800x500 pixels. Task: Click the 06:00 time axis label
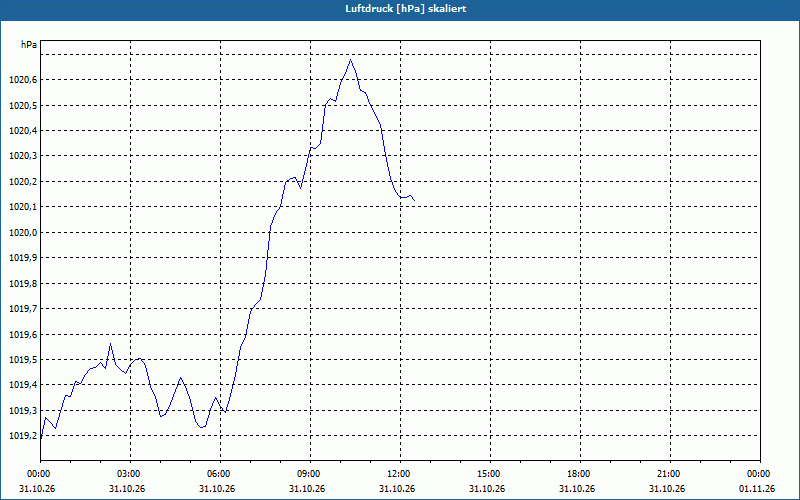(220, 474)
